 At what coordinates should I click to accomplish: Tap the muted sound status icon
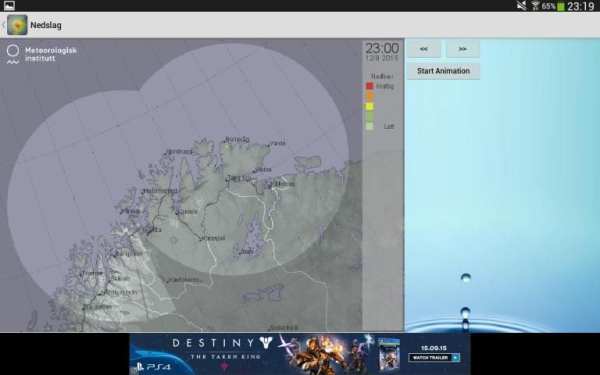(521, 6)
